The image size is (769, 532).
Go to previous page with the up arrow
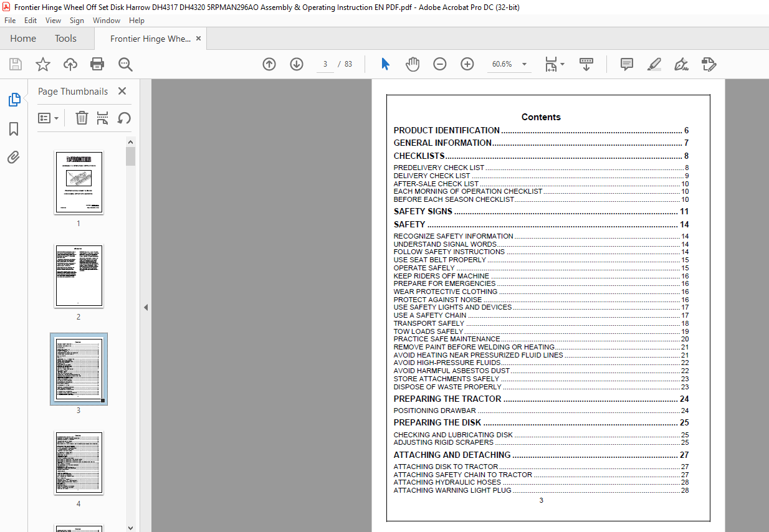269,64
